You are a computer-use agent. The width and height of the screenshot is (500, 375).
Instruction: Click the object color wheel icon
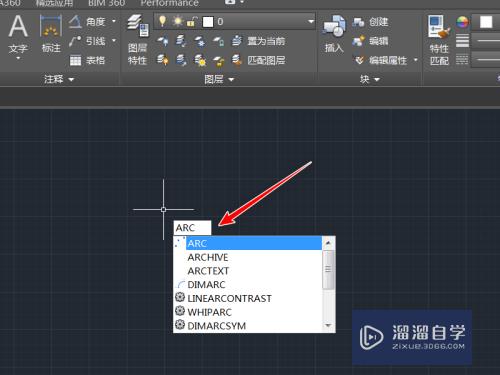point(462,22)
